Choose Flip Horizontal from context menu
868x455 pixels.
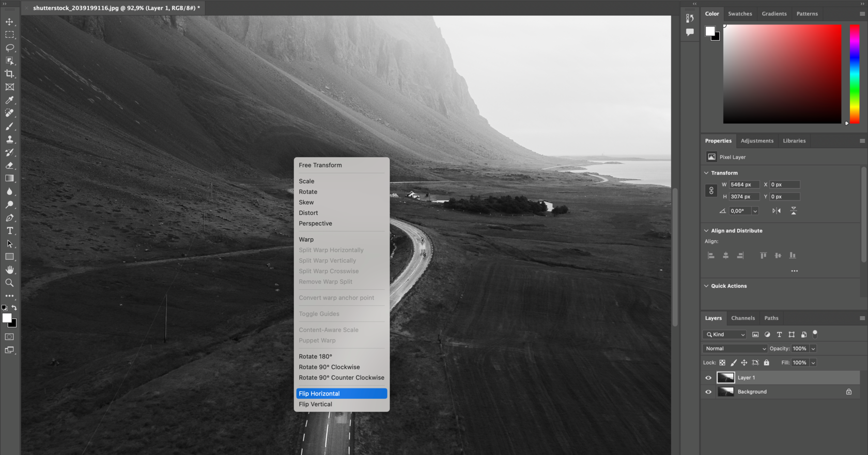point(342,394)
